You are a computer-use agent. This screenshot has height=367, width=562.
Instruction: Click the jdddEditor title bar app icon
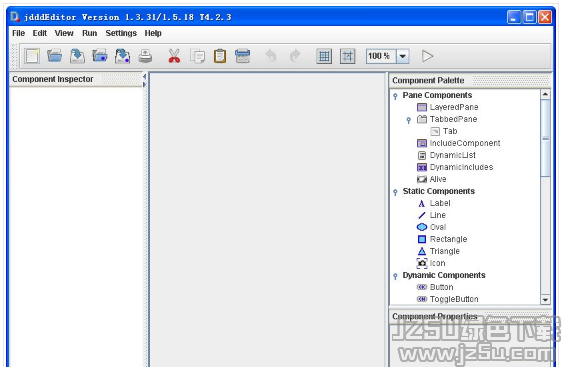[15, 17]
